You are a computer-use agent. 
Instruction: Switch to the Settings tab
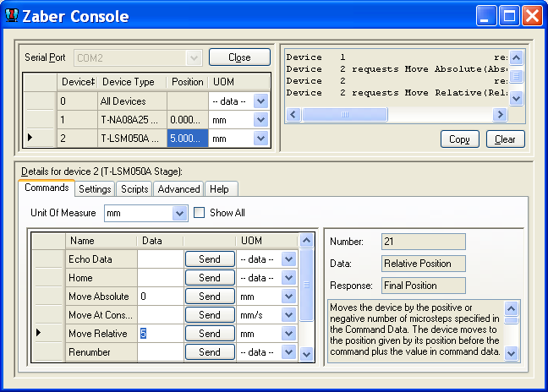point(95,189)
